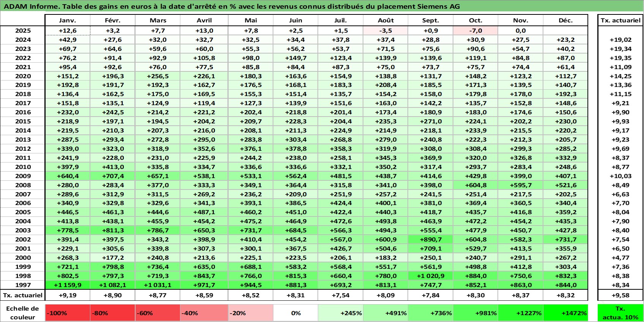Click the 2000 Févr. cell +177,2
Screen dimensions: 644x322
(113, 258)
